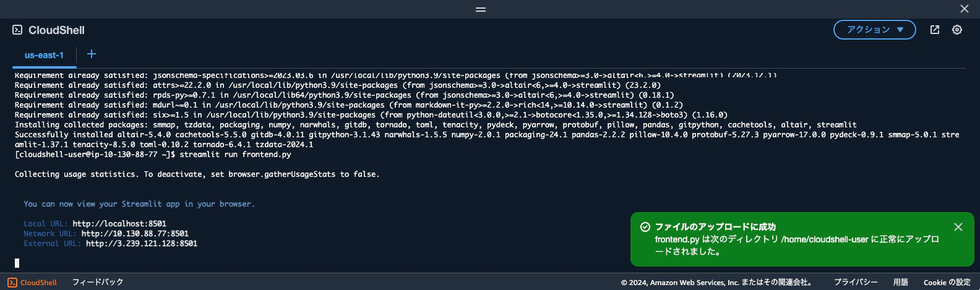The width and height of the screenshot is (980, 290).
Task: Open the フィードバック link
Action: pyautogui.click(x=98, y=282)
